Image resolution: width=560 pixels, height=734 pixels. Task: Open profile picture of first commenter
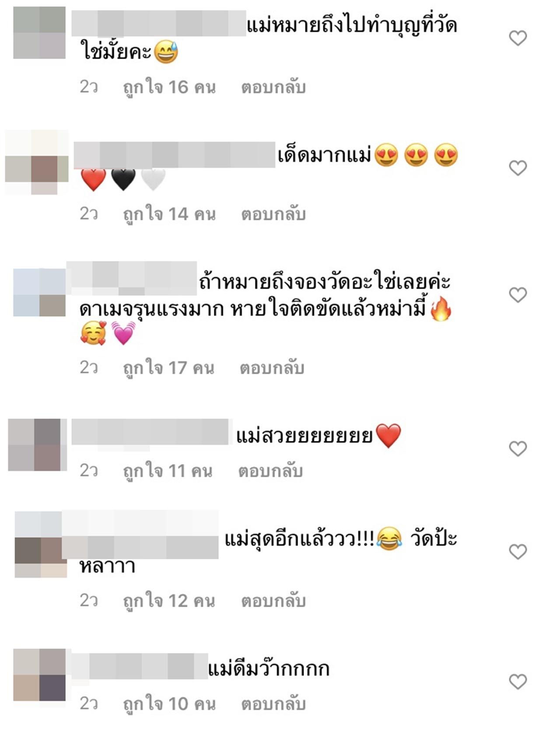pyautogui.click(x=39, y=32)
